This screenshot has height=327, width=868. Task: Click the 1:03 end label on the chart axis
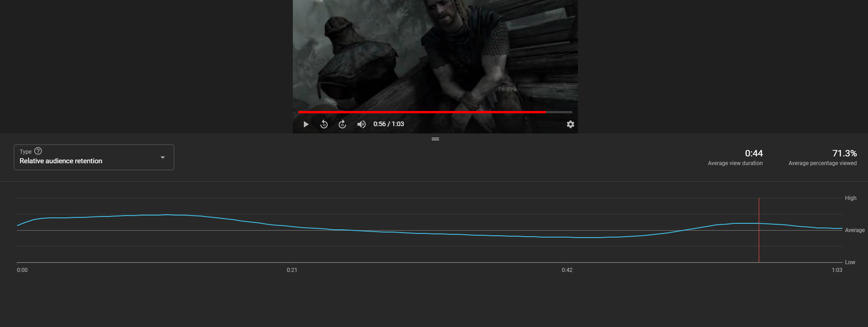pyautogui.click(x=837, y=270)
